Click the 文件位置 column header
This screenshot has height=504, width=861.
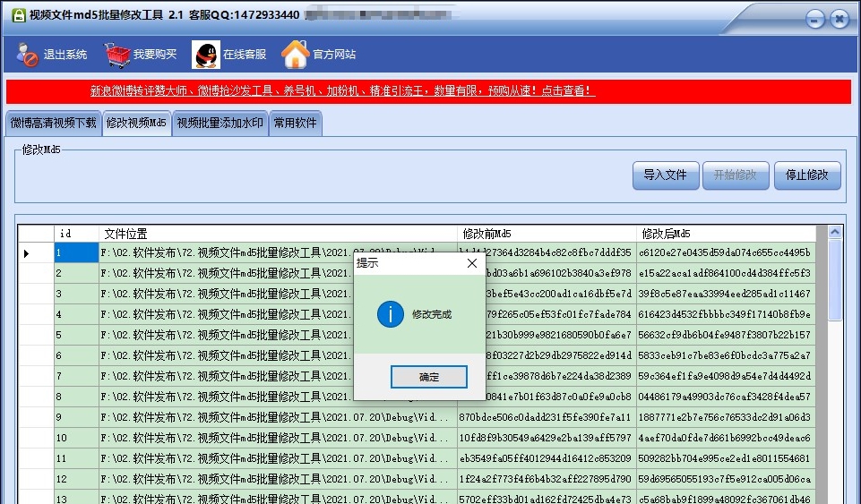pos(278,234)
